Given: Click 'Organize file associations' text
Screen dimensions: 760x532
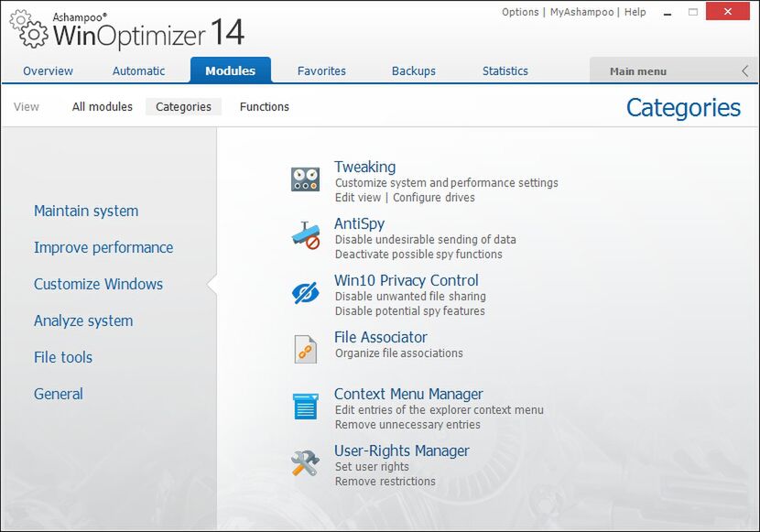Looking at the screenshot, I should click(x=398, y=353).
